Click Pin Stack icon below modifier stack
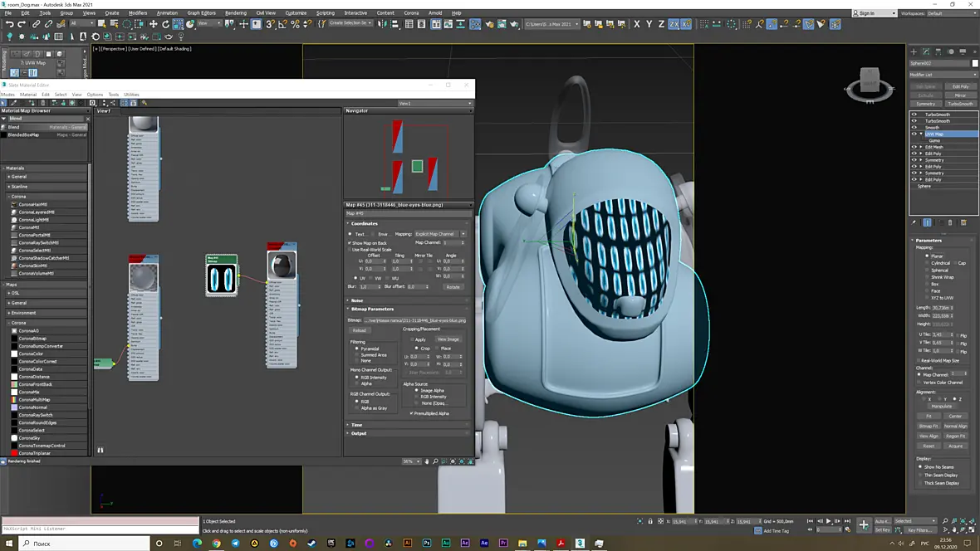Image resolution: width=980 pixels, height=551 pixels. pos(914,222)
